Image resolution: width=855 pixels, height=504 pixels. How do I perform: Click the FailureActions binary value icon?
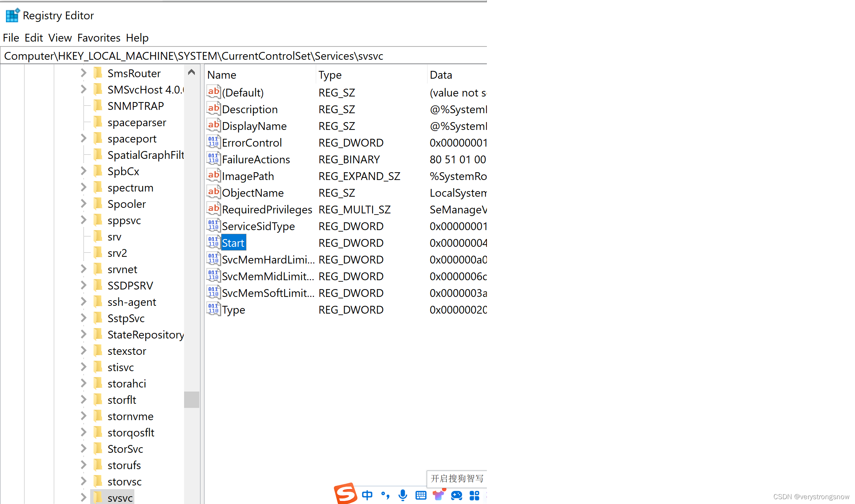point(213,159)
